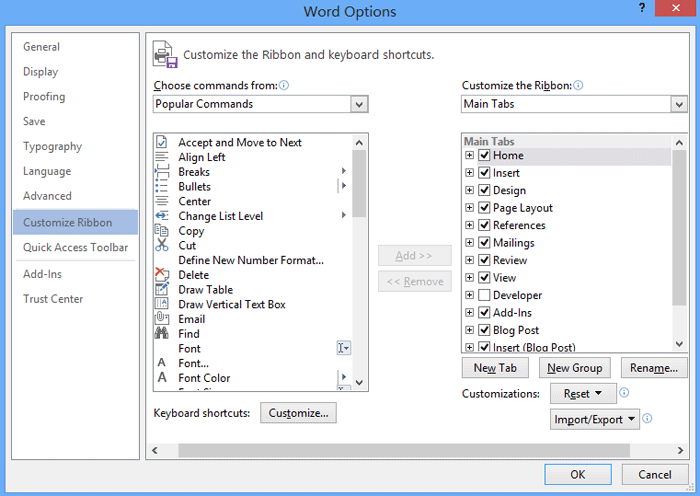This screenshot has width=700, height=496.
Task: Uncheck the Design tab checkbox
Action: 484,190
